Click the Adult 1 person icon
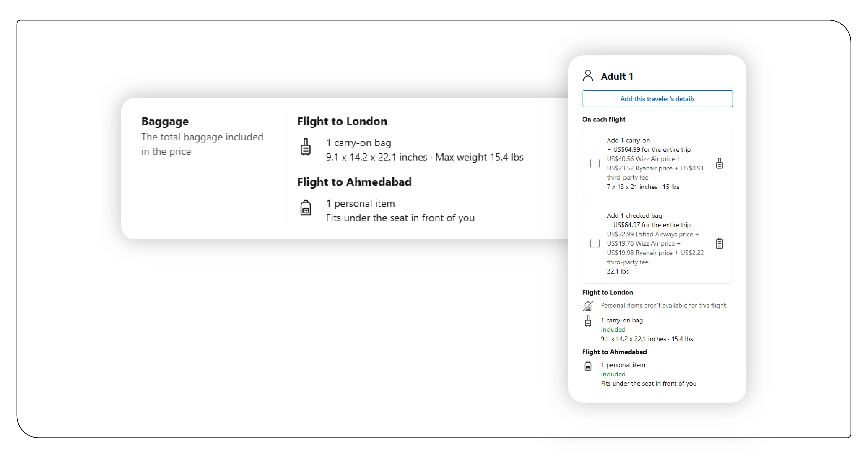868x458 pixels. 588,76
